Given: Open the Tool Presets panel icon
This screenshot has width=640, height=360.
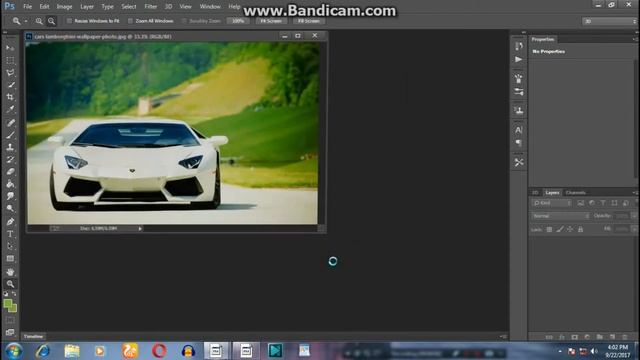Looking at the screenshot, I should (x=519, y=162).
